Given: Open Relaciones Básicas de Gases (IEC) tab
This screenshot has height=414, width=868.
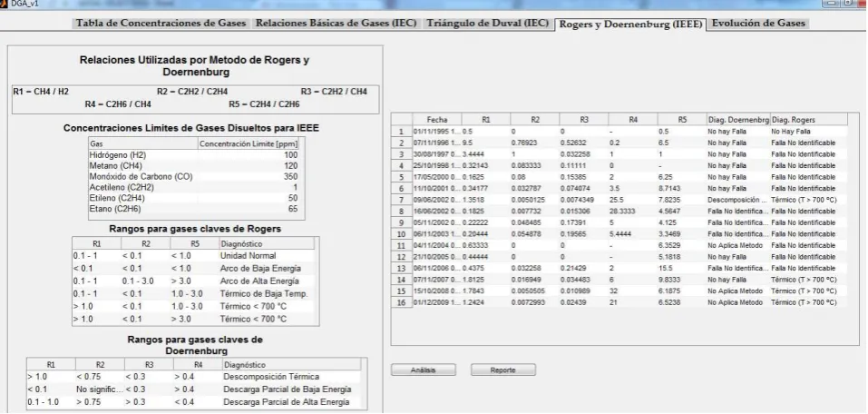Looking at the screenshot, I should 336,24.
